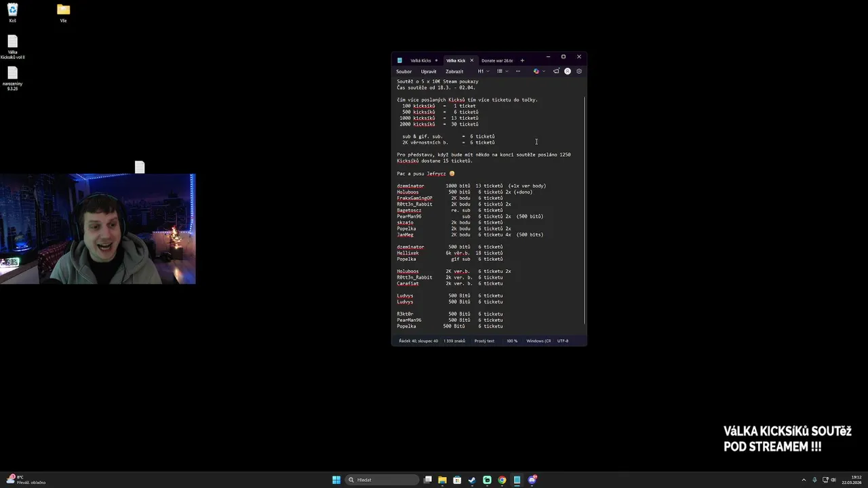Open File Explorer from the taskbar
This screenshot has width=868, height=488.
pyautogui.click(x=442, y=480)
